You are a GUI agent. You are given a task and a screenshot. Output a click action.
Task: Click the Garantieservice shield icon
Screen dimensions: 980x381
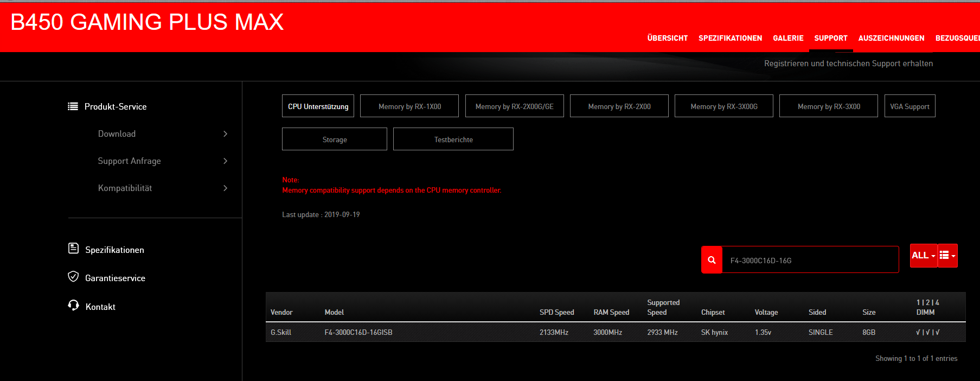point(73,277)
